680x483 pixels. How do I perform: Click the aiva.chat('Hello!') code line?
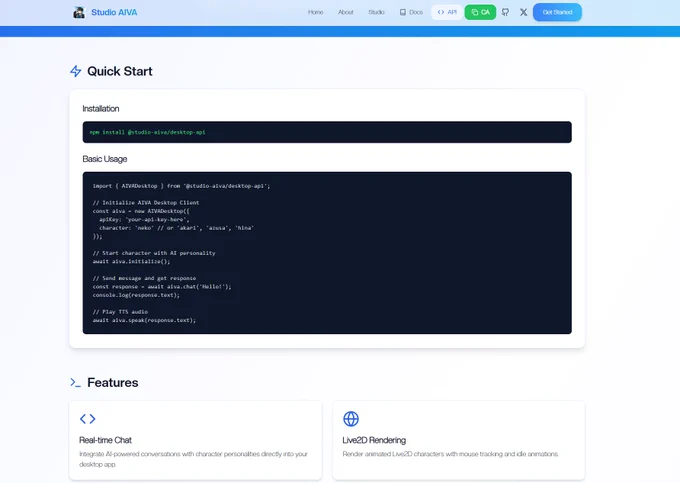162,287
